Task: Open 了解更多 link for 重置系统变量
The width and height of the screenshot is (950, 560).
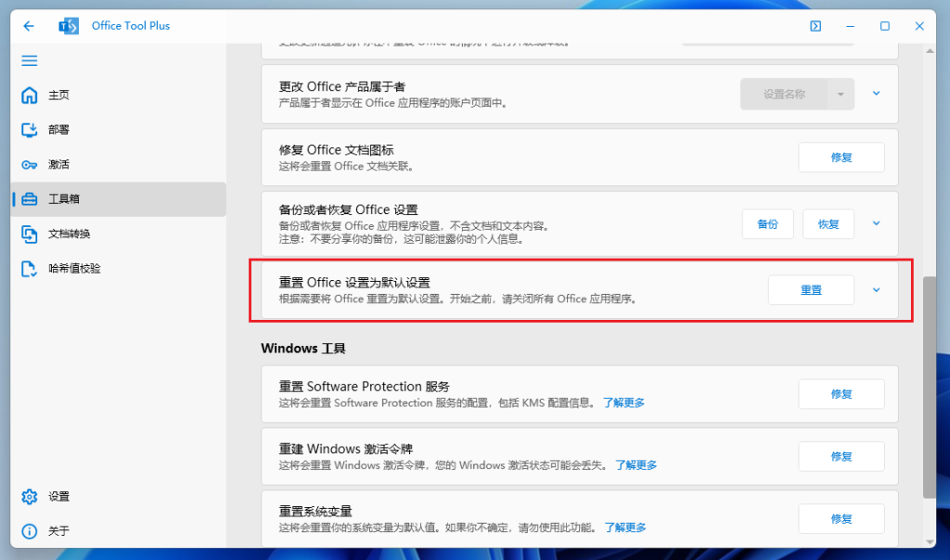Action: 625,528
